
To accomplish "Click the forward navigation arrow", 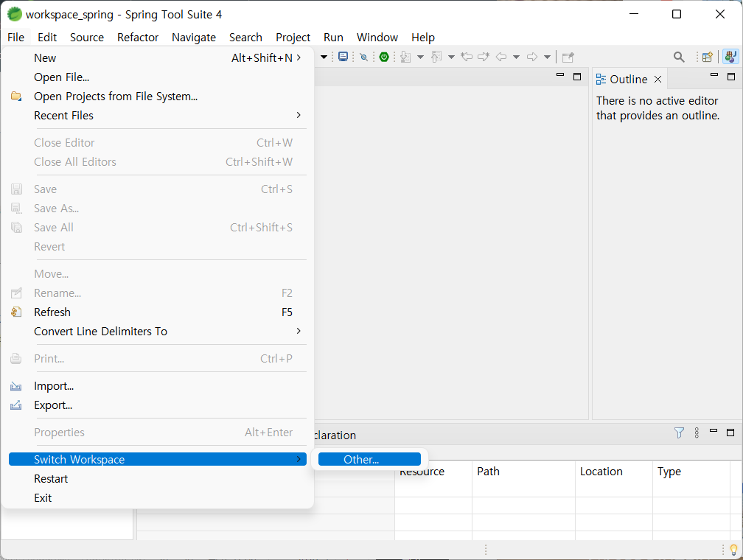I will pyautogui.click(x=532, y=57).
